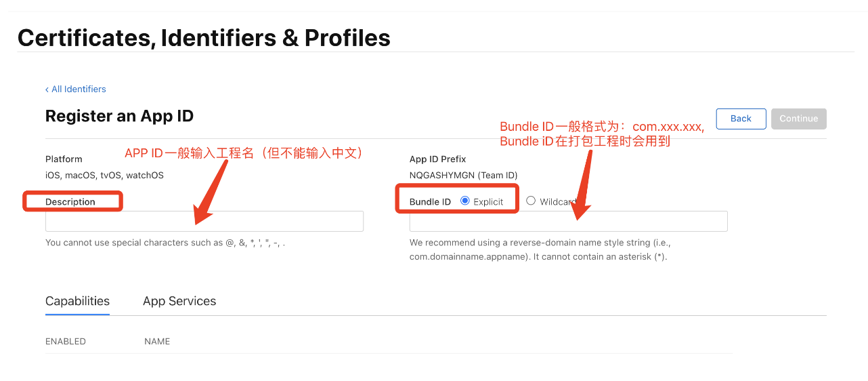Click the grayed-out Continue button

point(799,119)
